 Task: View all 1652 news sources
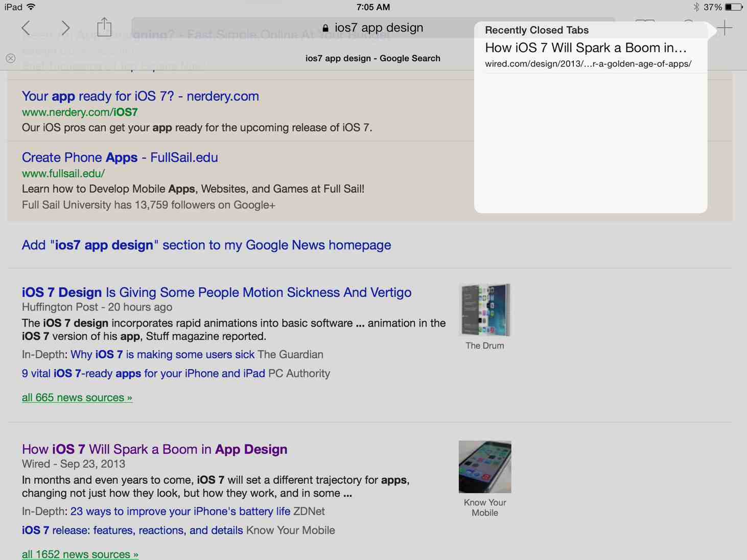tap(80, 554)
